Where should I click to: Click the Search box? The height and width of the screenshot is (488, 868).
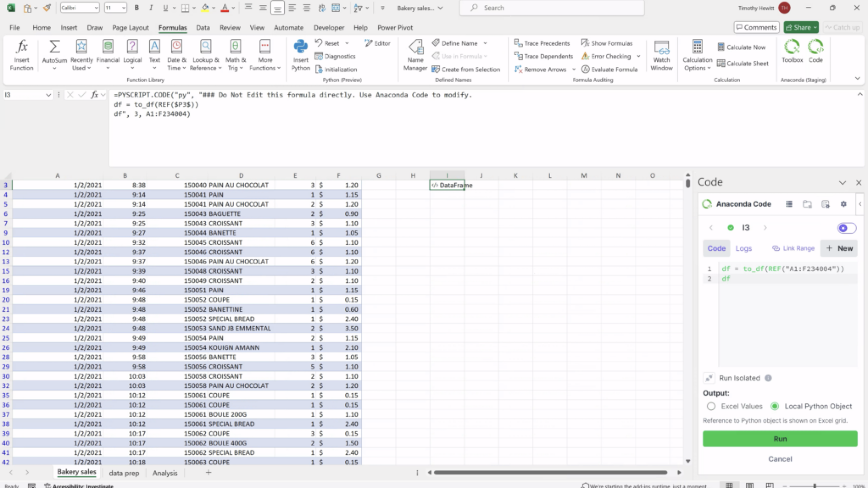(552, 8)
